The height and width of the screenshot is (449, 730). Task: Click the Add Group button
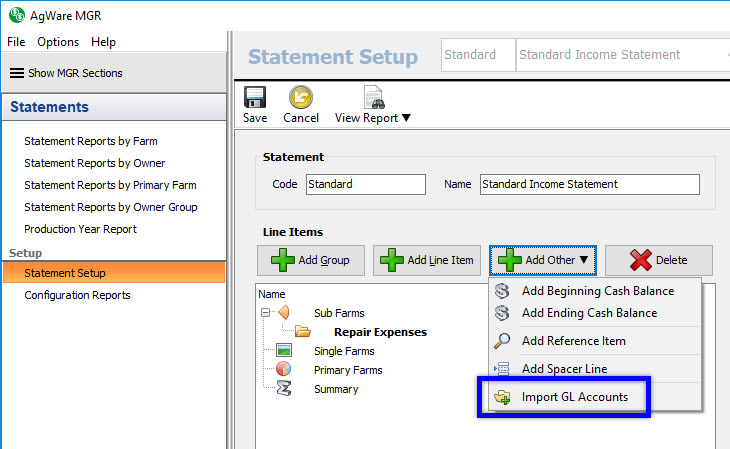pyautogui.click(x=311, y=260)
